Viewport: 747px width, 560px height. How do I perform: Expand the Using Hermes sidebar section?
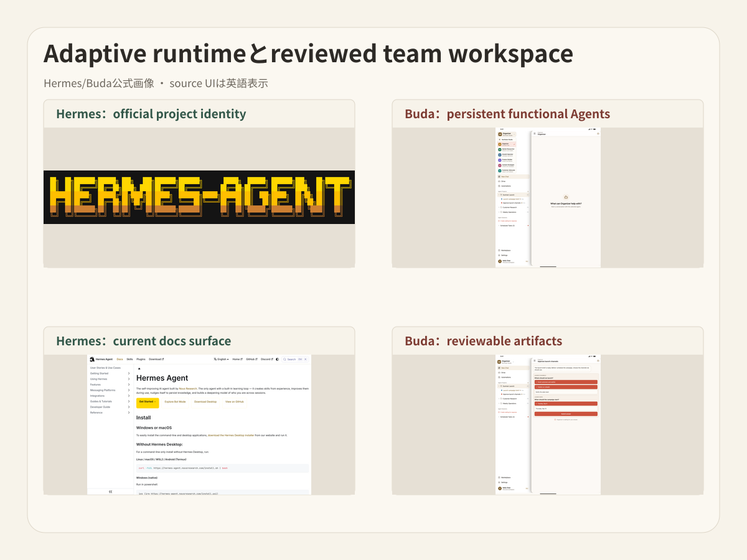pyautogui.click(x=110, y=379)
